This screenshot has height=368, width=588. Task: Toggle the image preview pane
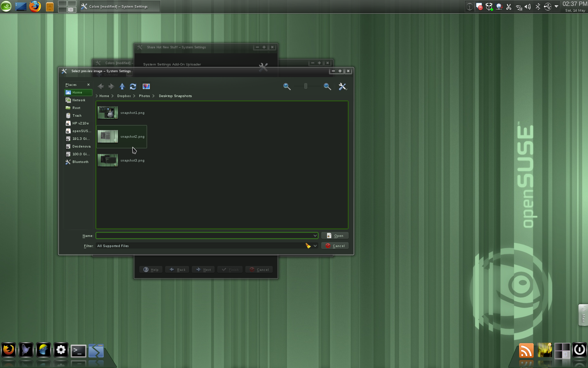tap(146, 87)
